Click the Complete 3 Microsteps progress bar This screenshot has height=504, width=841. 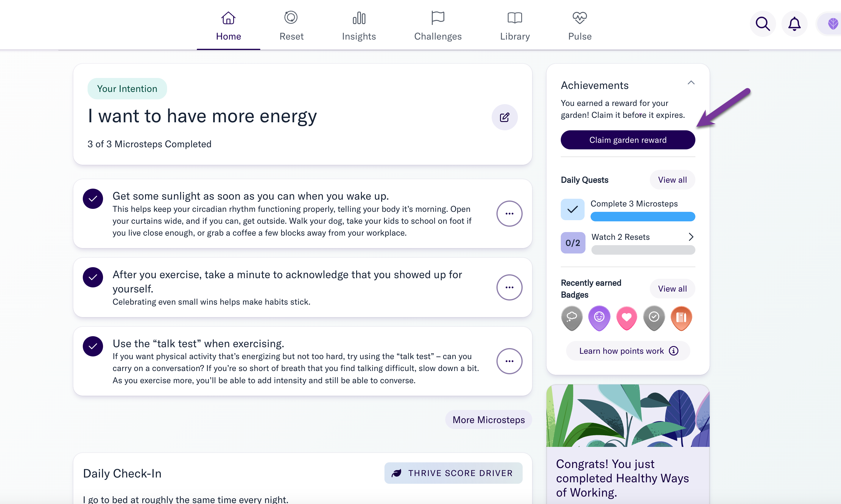click(642, 216)
